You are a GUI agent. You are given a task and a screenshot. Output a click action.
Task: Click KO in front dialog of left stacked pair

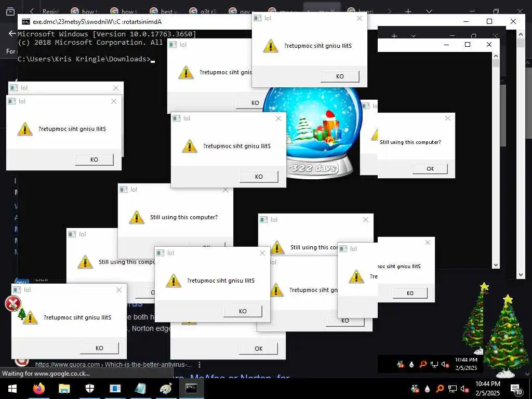tap(94, 159)
